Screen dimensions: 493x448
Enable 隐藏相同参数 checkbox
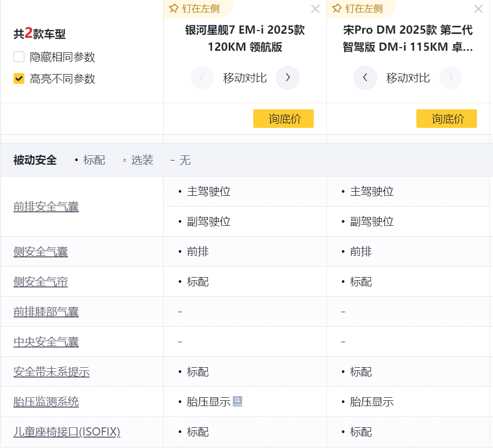[19, 57]
